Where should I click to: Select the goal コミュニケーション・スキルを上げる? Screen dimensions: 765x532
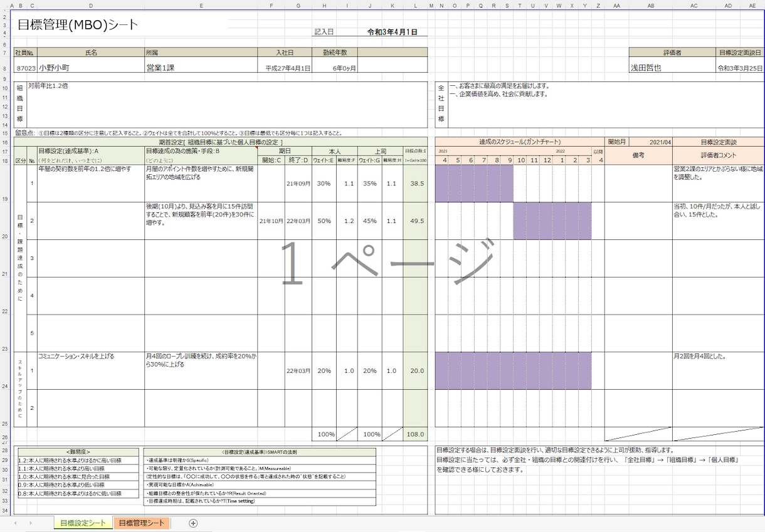pos(91,371)
